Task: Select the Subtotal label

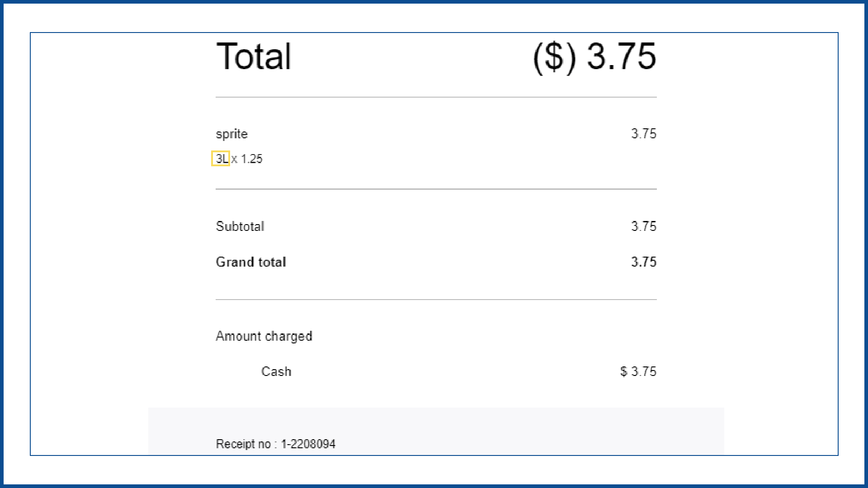Action: pos(240,226)
